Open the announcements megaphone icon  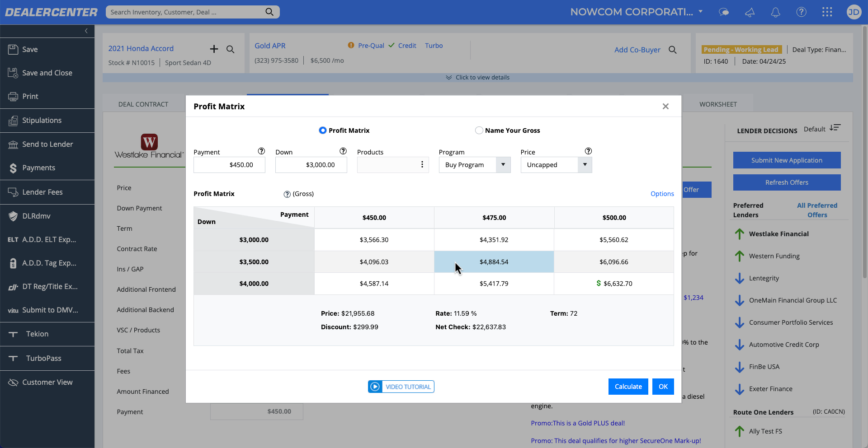pyautogui.click(x=750, y=12)
